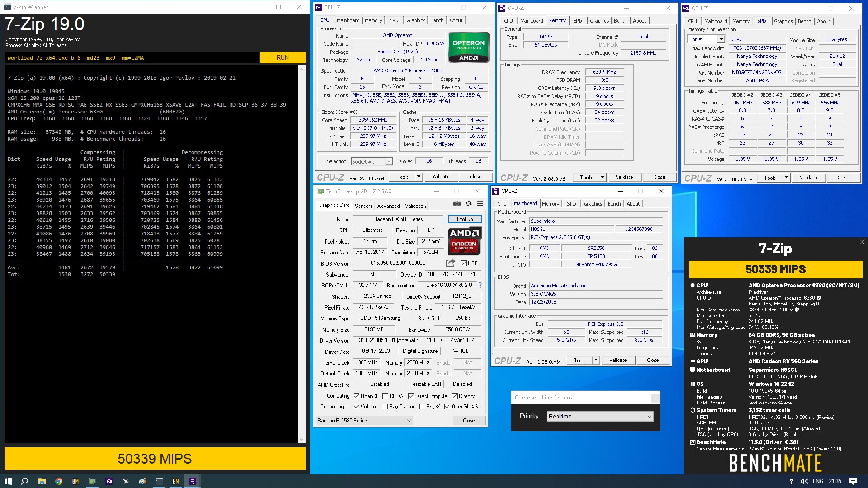Click the system clock showing 21:35
The height and width of the screenshot is (488, 868).
835,481
